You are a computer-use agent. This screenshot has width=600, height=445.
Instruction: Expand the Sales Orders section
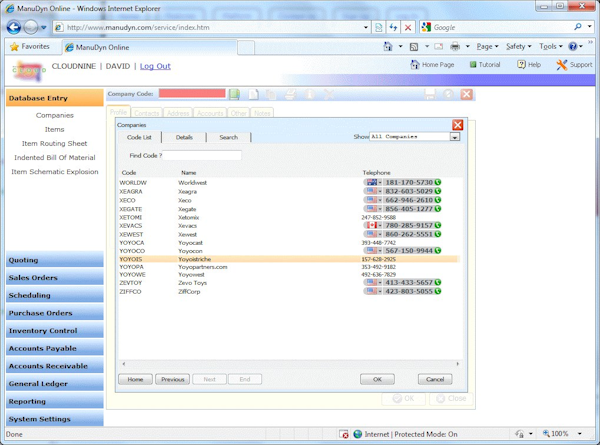[x=55, y=278]
